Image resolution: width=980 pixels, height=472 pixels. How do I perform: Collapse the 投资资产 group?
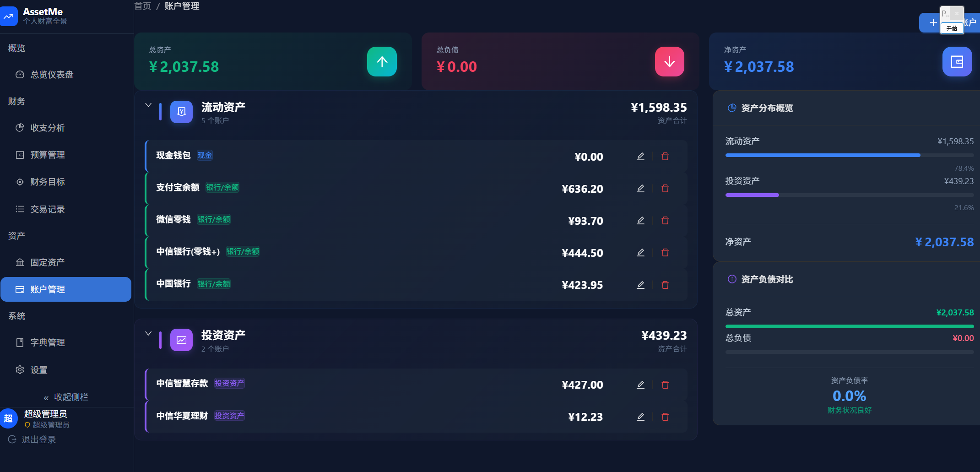pyautogui.click(x=148, y=333)
